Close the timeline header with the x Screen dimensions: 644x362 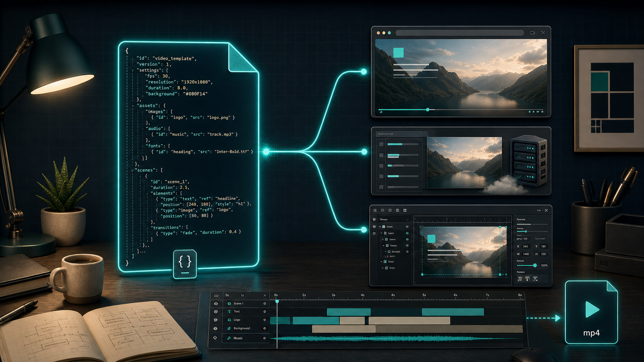click(265, 295)
